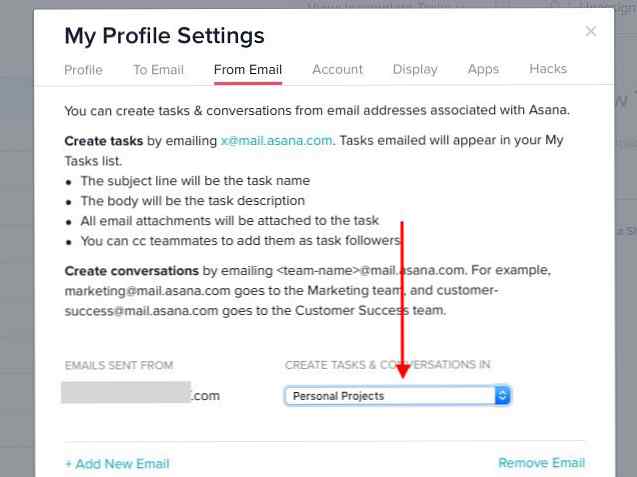Click the bold Create conversations text
This screenshot has height=477, width=637.
click(x=131, y=271)
